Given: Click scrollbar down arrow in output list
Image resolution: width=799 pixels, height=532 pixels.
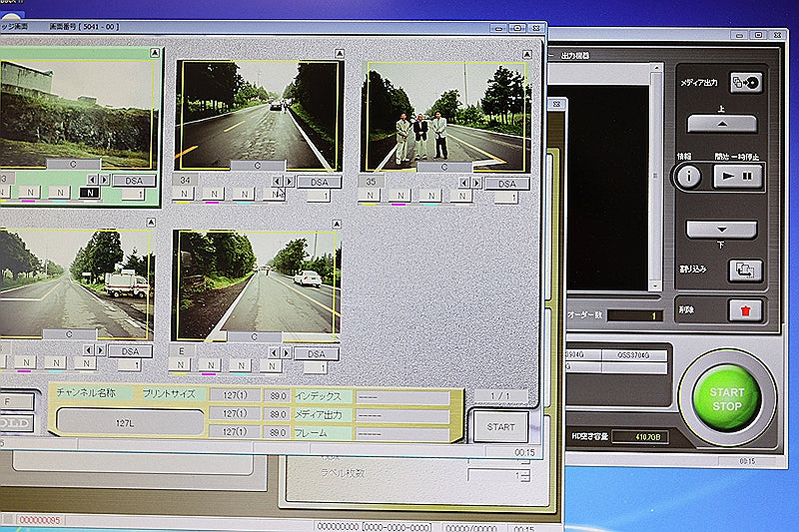Looking at the screenshot, I should coord(656,285).
